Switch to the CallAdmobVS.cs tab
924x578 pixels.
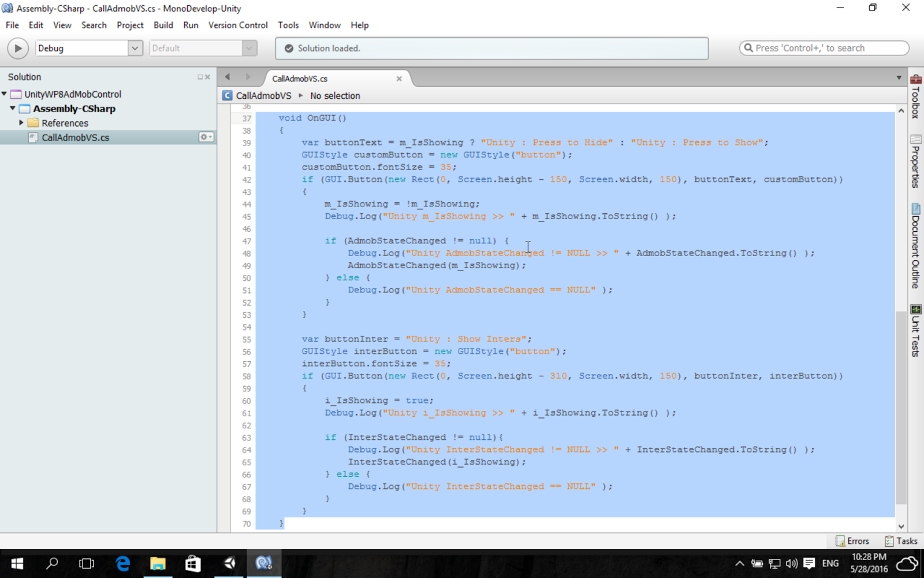click(x=300, y=79)
